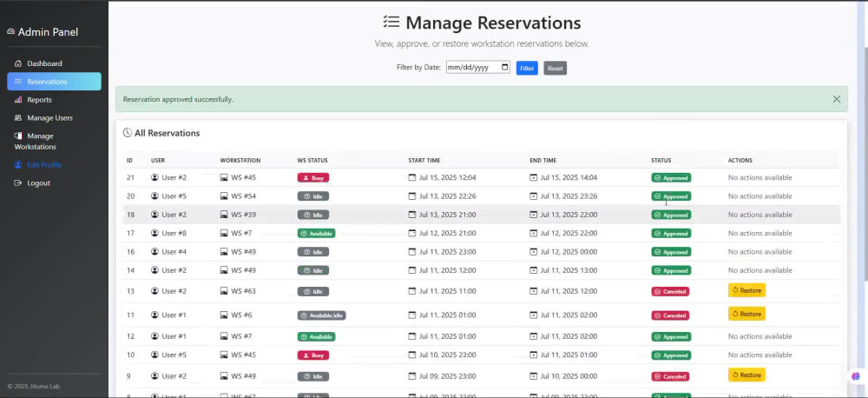This screenshot has height=398, width=868.
Task: Click the Edit Profile avatar icon
Action: click(x=18, y=165)
